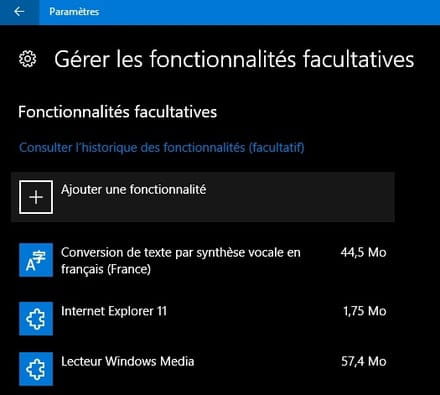Go back using the arrow button
440x395 pixels.
19,12
